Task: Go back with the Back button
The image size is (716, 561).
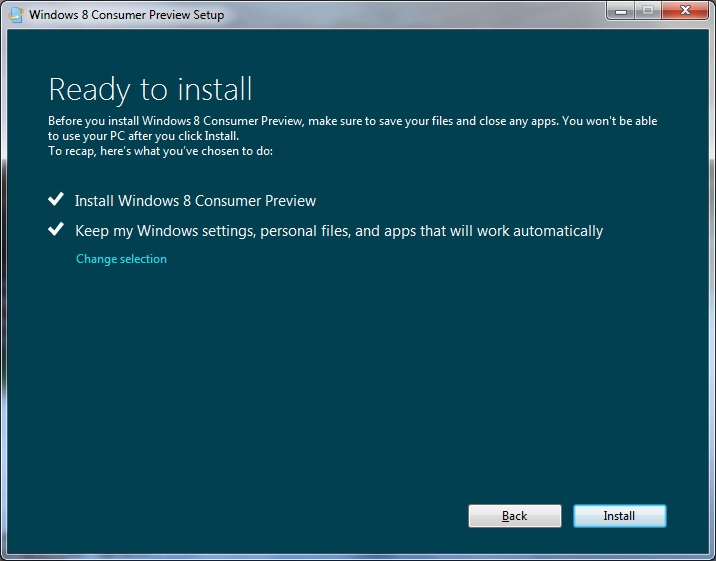Action: 515,516
